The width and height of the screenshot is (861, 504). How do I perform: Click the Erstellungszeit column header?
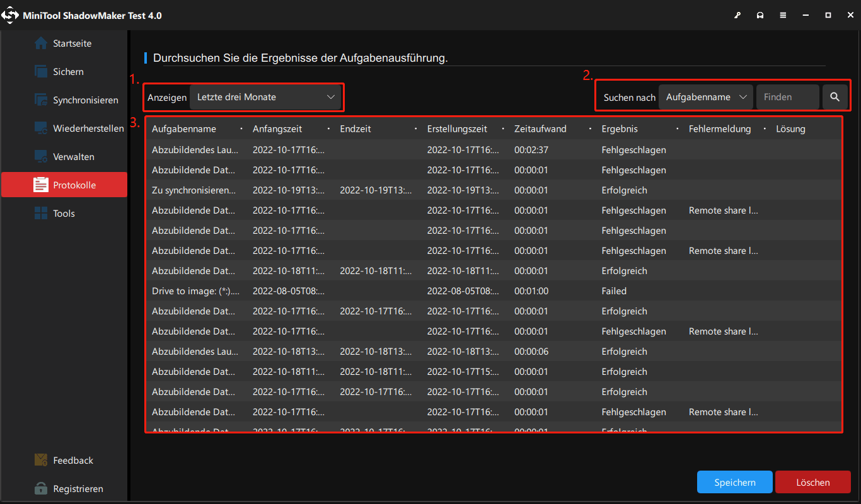pos(457,129)
